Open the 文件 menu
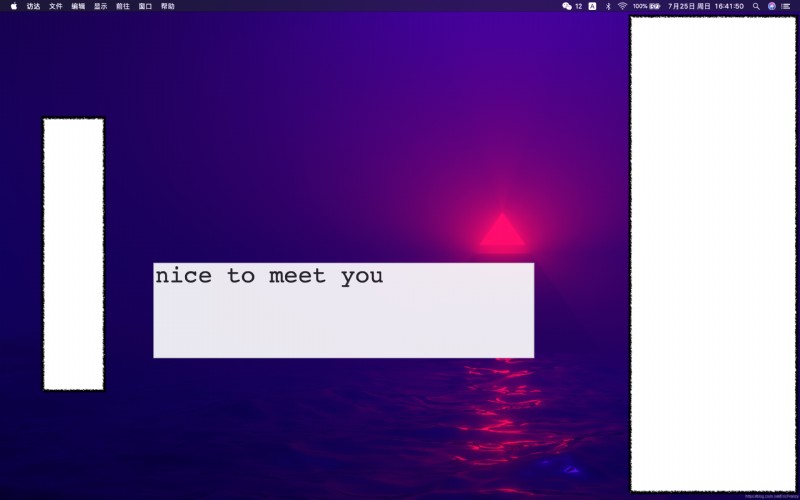Image resolution: width=800 pixels, height=500 pixels. 56,6
